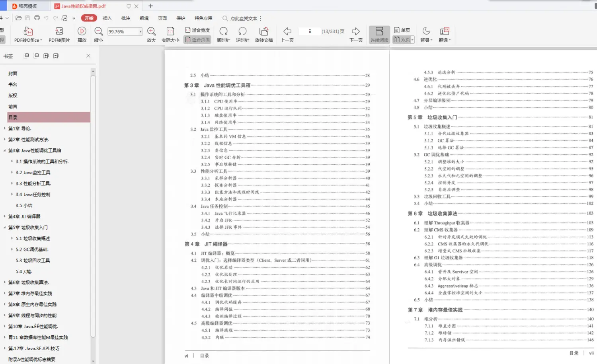Expand 5.2 GC调优基础 bookmark
Viewport: 597px width, 364px height.
tap(12, 249)
